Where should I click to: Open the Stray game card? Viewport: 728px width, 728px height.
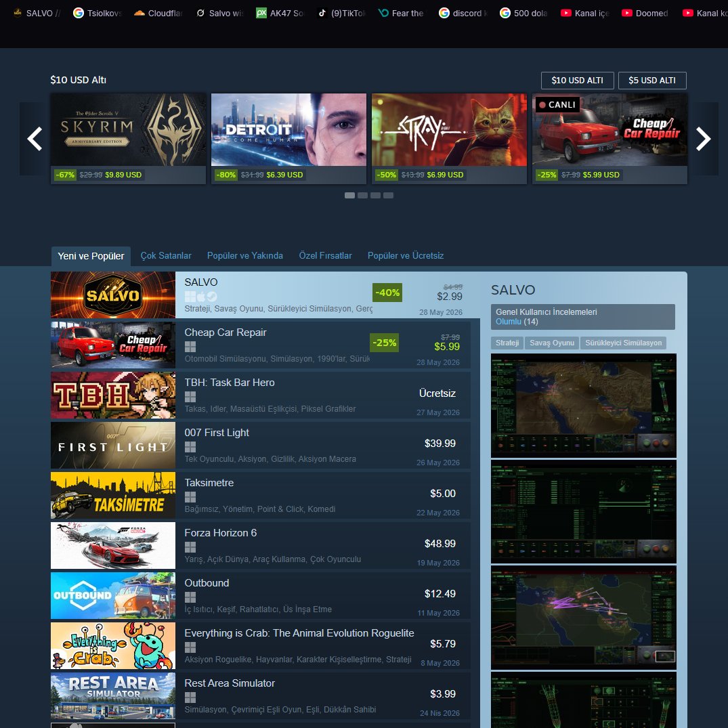click(x=449, y=138)
